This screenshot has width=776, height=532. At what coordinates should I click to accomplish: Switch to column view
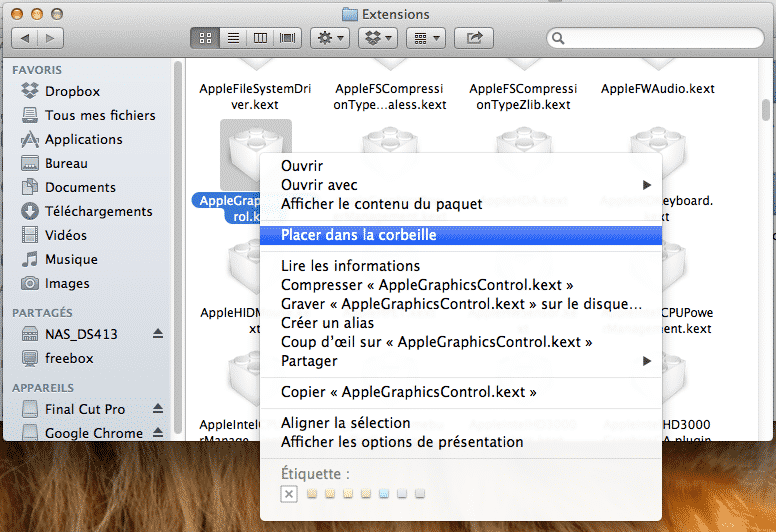pos(260,38)
